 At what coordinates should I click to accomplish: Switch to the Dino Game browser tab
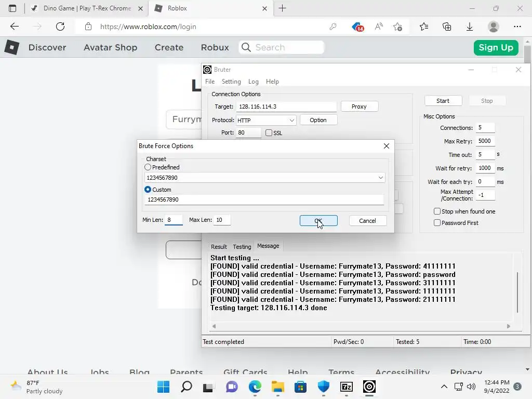pyautogui.click(x=86, y=8)
